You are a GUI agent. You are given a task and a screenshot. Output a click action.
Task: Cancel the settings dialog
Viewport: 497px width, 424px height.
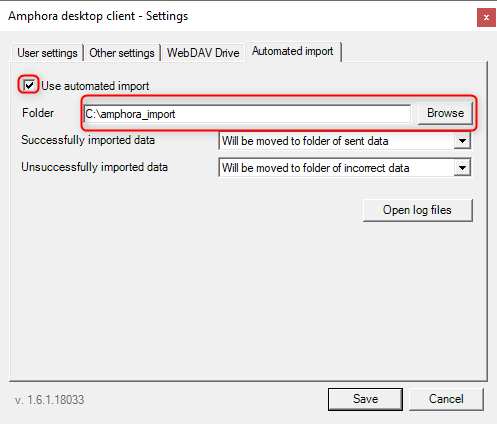coord(446,399)
